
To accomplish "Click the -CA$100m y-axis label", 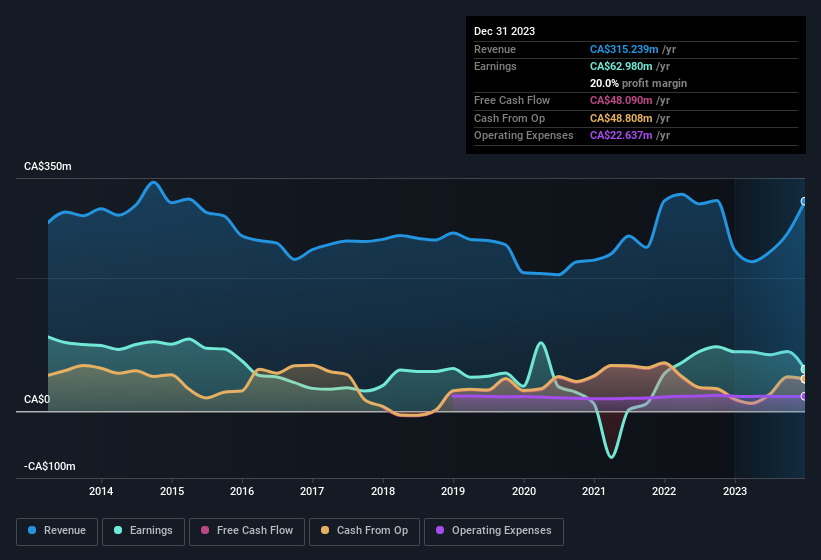I will click(50, 466).
